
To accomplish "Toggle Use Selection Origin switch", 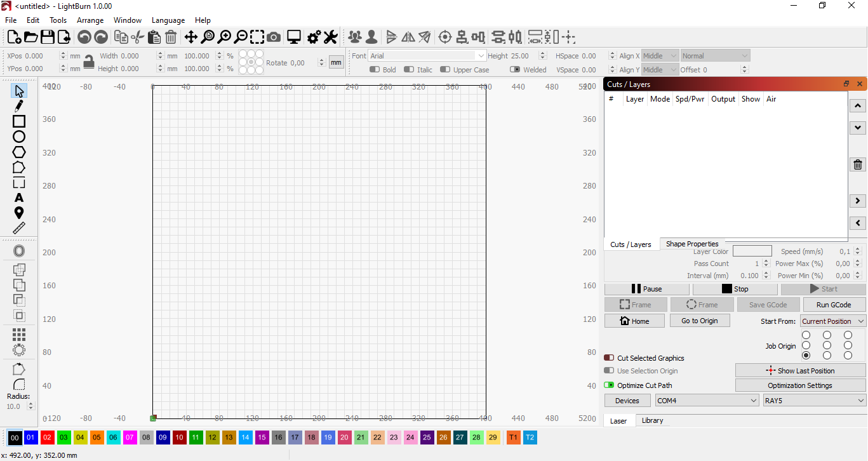I will click(x=609, y=371).
